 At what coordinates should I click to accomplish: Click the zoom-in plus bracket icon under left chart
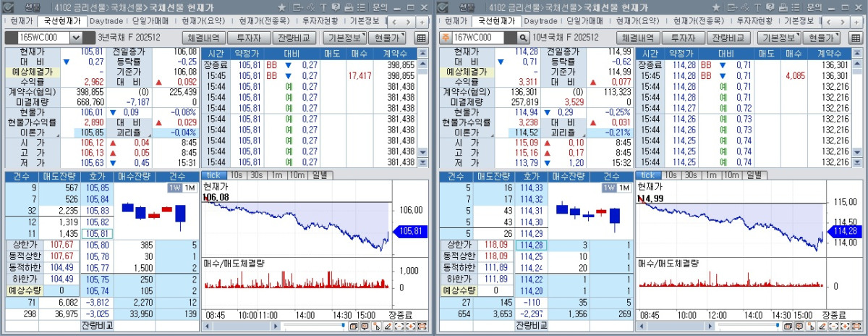point(411,327)
